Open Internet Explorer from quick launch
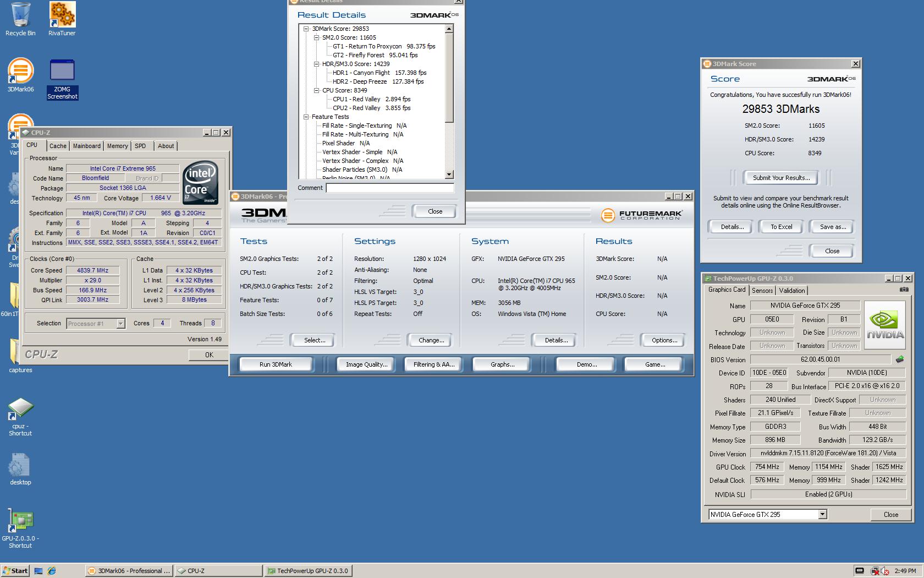 click(52, 571)
